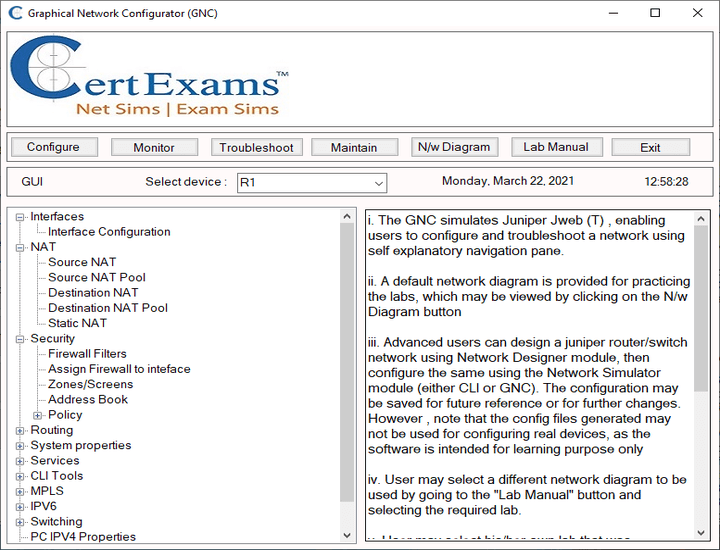
Task: Select Interface Configuration in the tree
Action: pyautogui.click(x=109, y=231)
